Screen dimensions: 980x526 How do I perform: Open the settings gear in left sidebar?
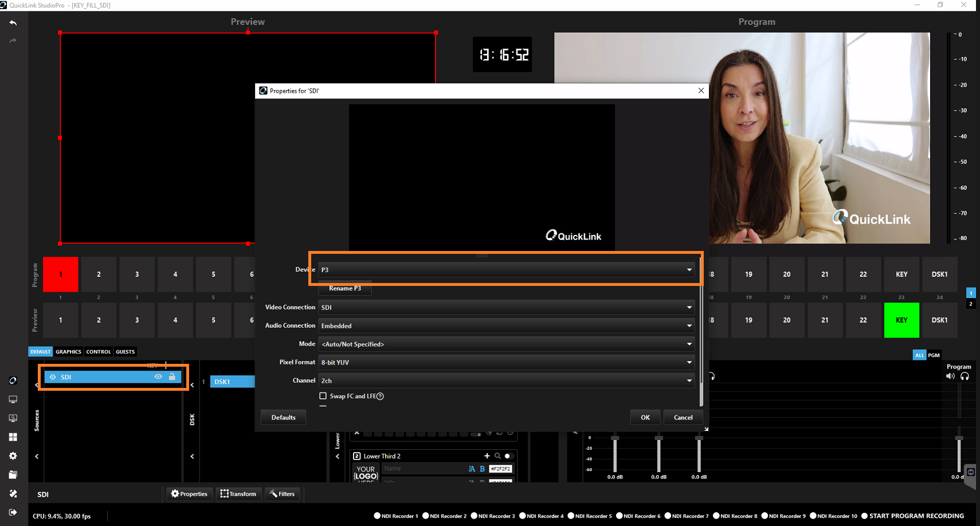pos(13,456)
